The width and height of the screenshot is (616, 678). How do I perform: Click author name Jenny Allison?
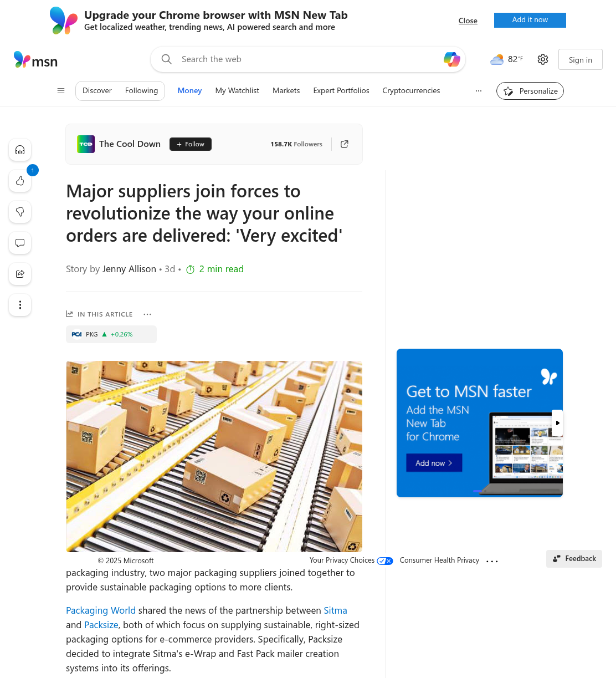point(129,269)
